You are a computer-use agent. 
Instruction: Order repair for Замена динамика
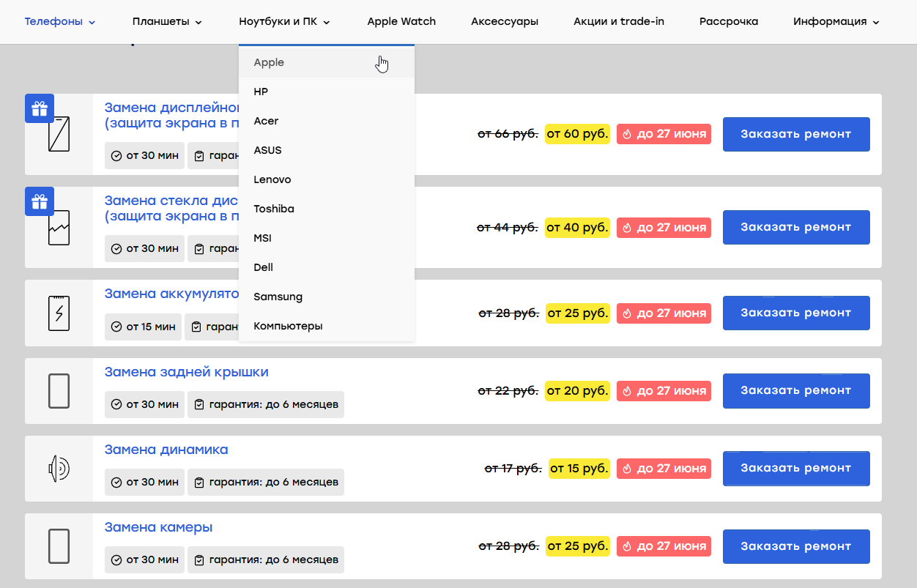(x=796, y=469)
